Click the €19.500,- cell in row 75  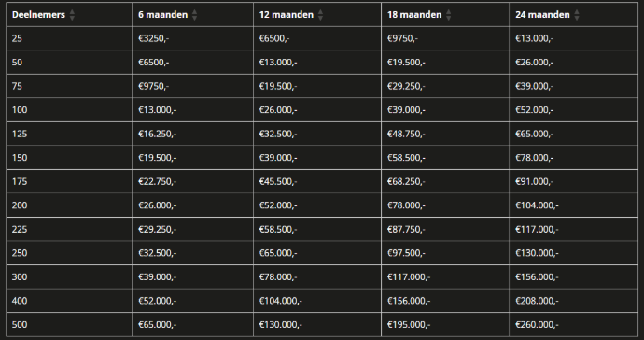click(317, 86)
